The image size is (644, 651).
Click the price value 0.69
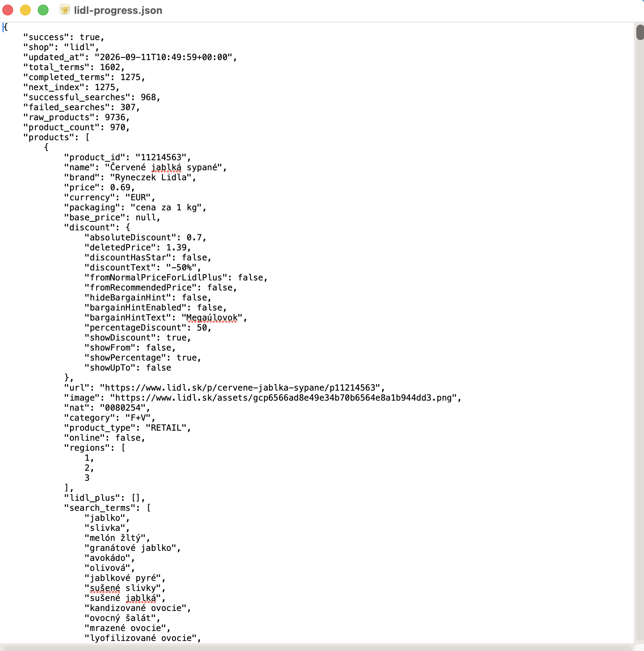[120, 188]
